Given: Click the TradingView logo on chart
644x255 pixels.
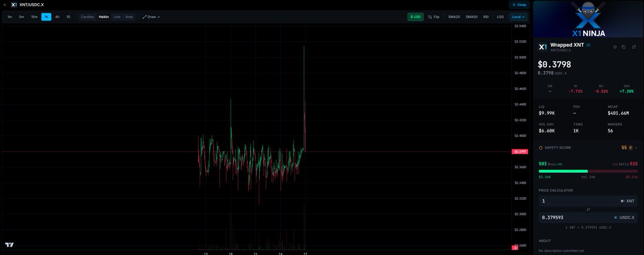Looking at the screenshot, I should pyautogui.click(x=9, y=244).
